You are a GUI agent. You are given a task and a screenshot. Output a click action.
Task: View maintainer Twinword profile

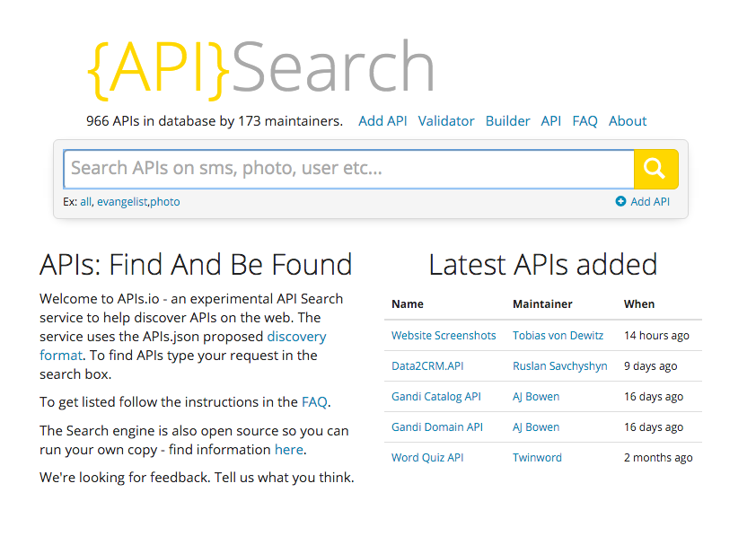click(537, 457)
